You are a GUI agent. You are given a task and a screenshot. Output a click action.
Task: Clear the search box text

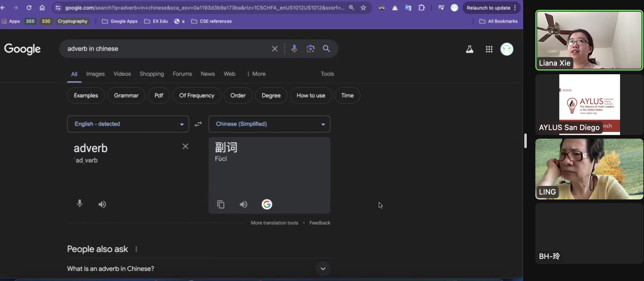[275, 49]
